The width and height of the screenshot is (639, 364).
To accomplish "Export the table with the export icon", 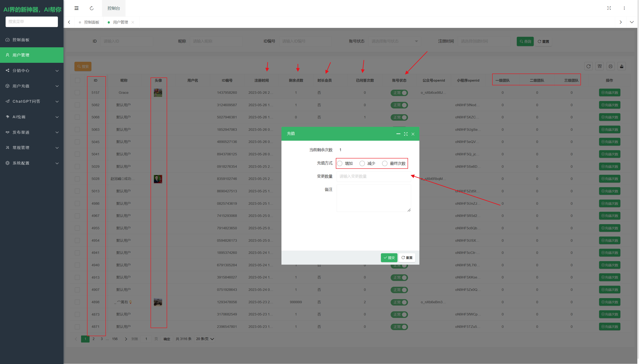I will [622, 66].
